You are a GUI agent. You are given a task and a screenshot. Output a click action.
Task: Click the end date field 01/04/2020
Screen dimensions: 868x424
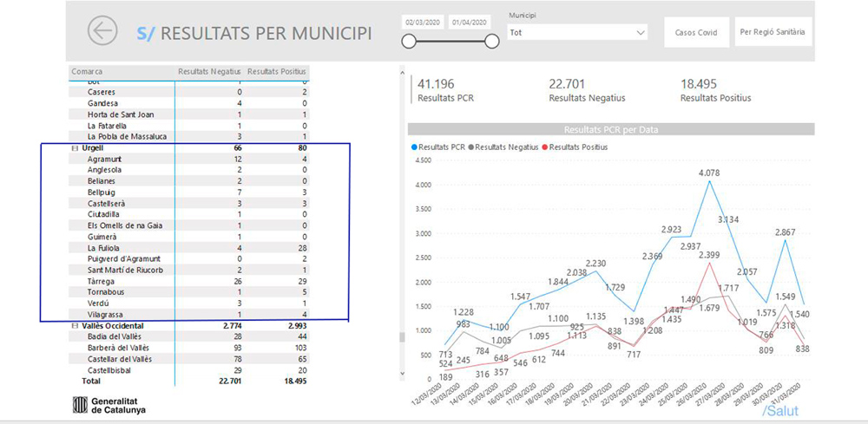(470, 22)
